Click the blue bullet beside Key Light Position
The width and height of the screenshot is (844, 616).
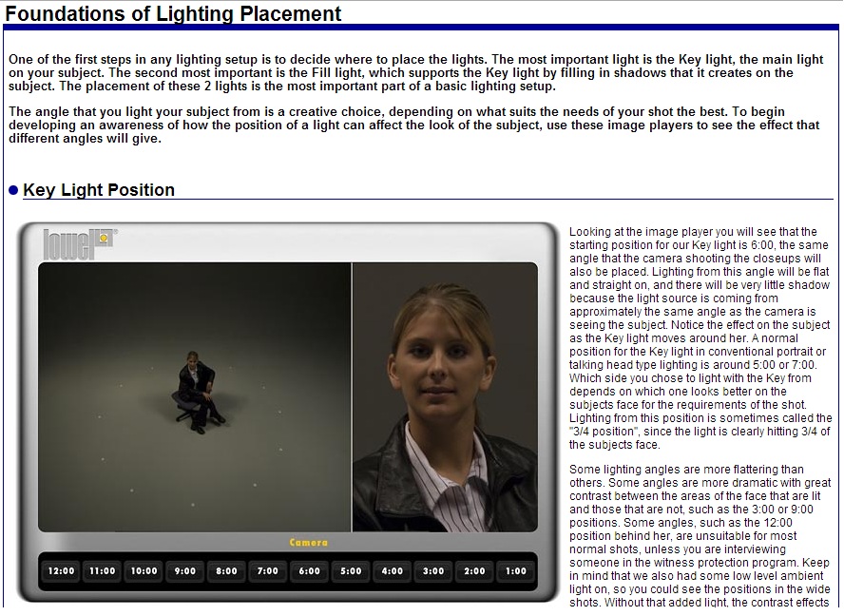coord(13,190)
